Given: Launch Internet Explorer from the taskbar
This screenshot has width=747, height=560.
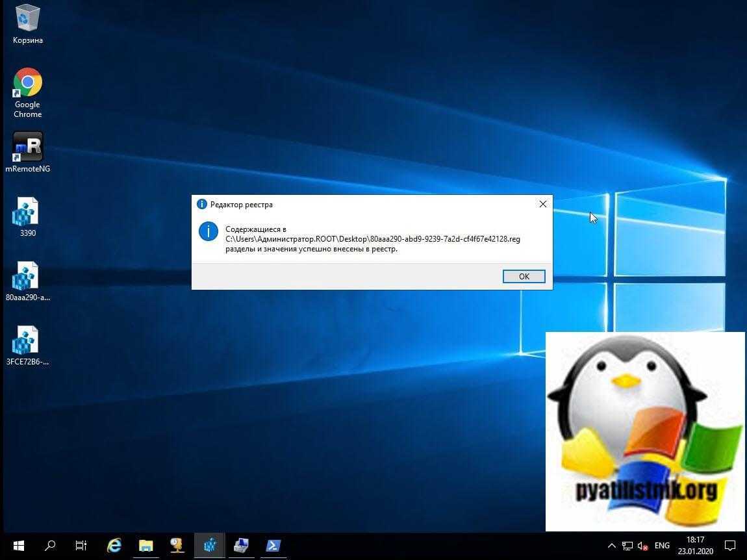Looking at the screenshot, I should tap(114, 546).
